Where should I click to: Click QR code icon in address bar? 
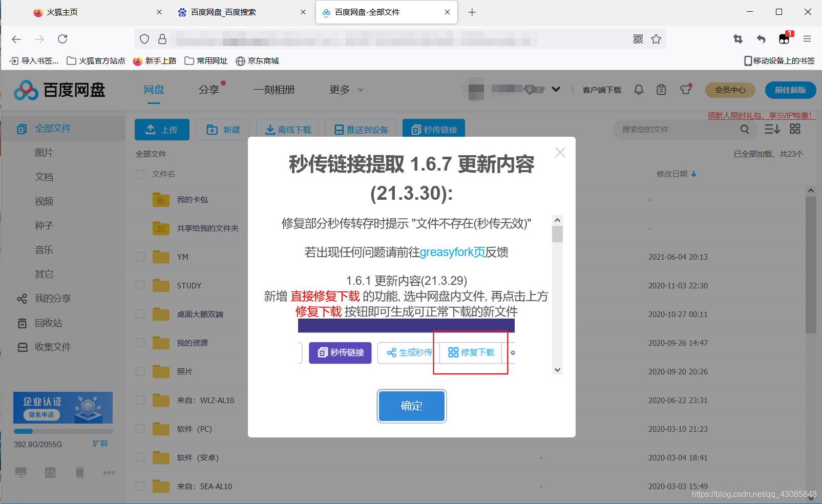[x=638, y=39]
